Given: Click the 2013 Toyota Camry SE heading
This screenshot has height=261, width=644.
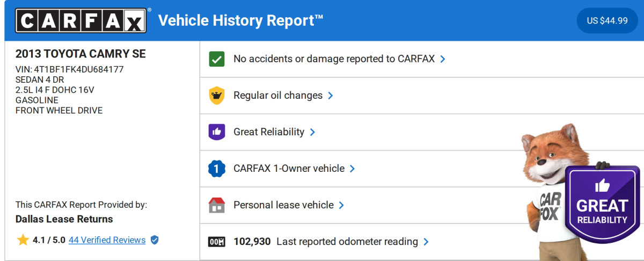Looking at the screenshot, I should click(80, 54).
